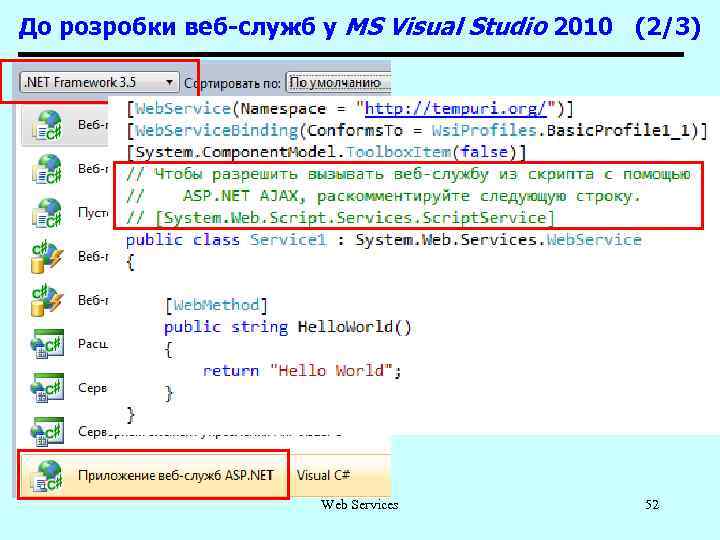Click 'WebServiceBinding' in the code
This screenshot has width=720, height=540.
[x=217, y=130]
